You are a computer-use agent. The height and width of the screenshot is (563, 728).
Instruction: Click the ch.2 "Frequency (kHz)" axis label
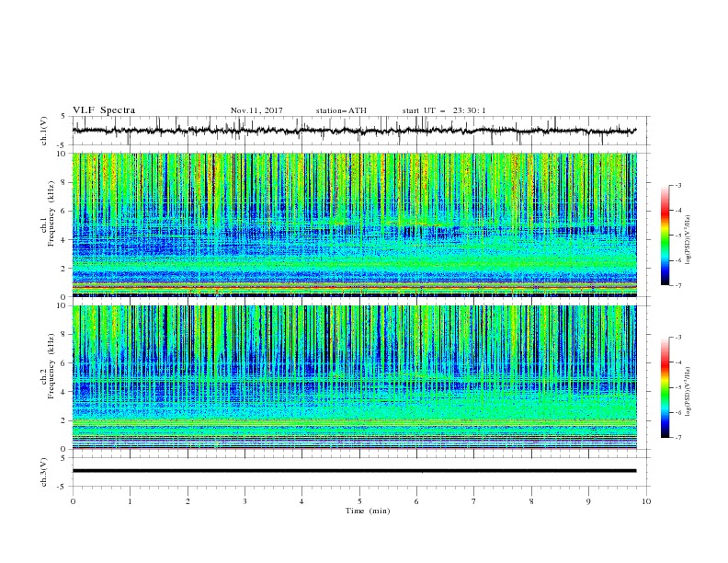51,366
